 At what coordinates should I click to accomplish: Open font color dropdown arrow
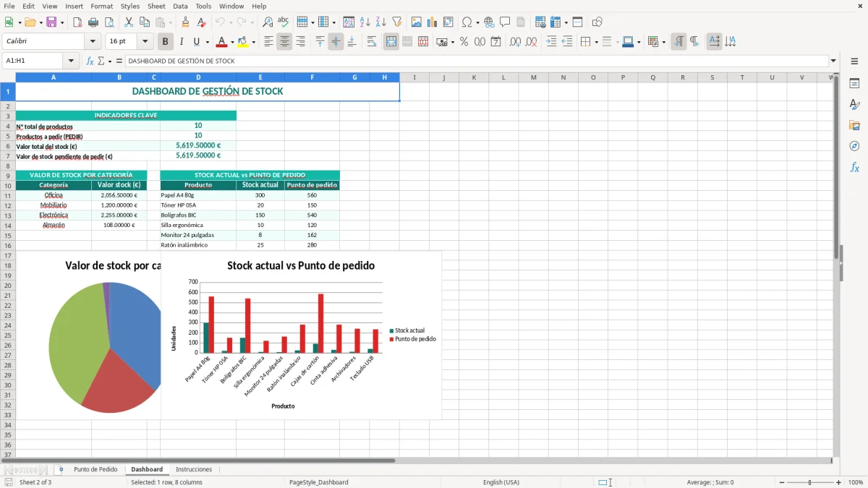231,42
